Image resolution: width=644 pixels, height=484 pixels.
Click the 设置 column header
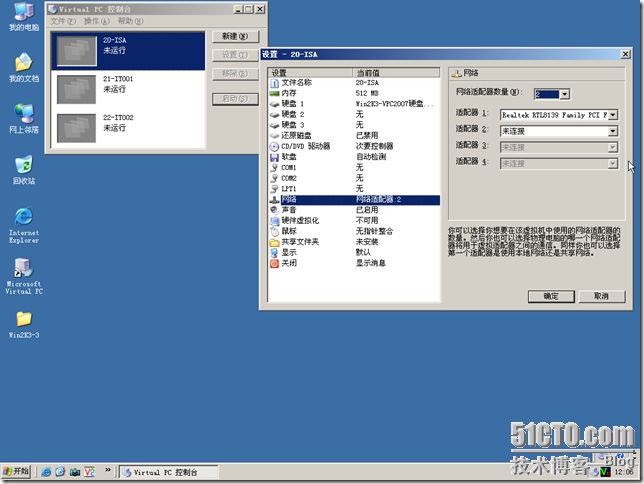click(310, 73)
